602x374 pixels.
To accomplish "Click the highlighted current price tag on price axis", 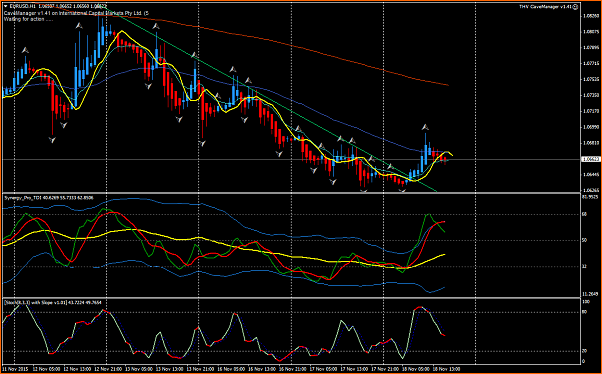I will click(590, 159).
